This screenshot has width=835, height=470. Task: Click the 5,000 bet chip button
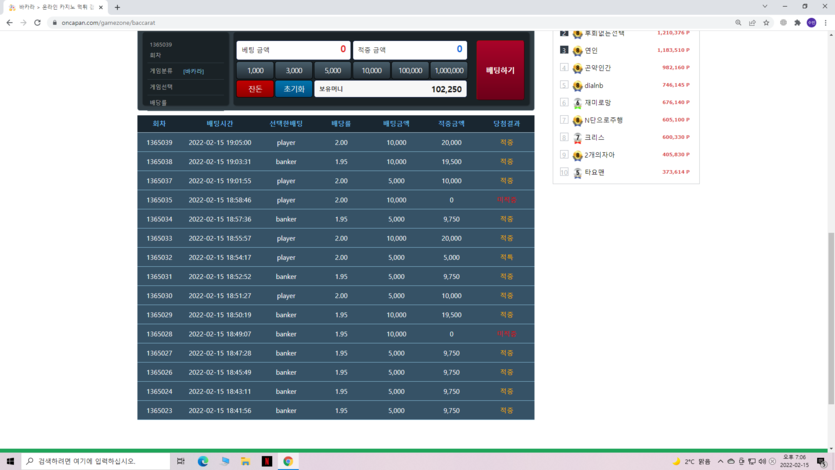[x=333, y=70]
